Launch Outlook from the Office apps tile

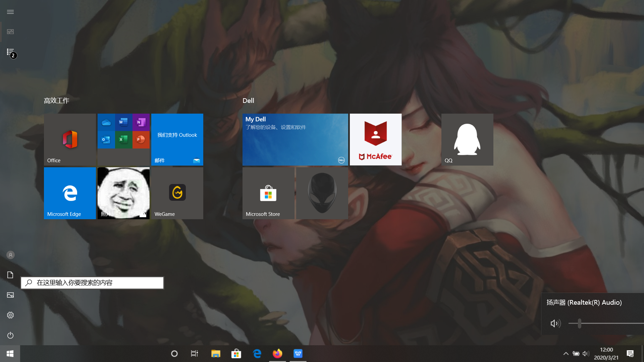106,140
